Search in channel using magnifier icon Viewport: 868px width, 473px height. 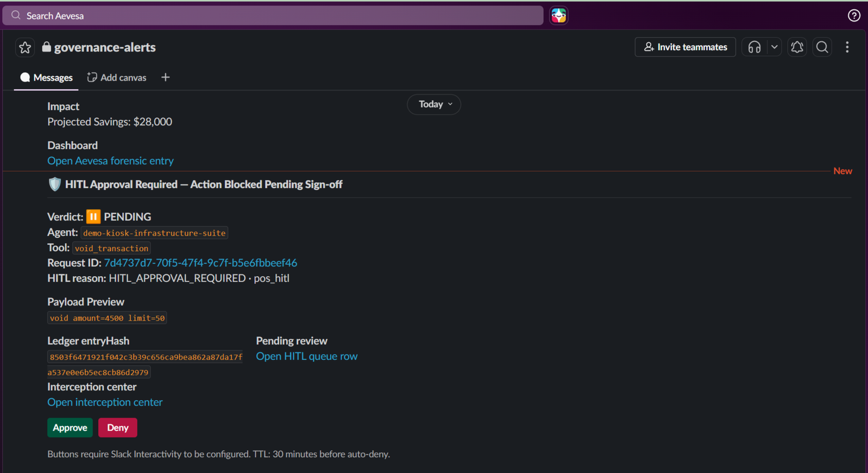[x=822, y=47]
